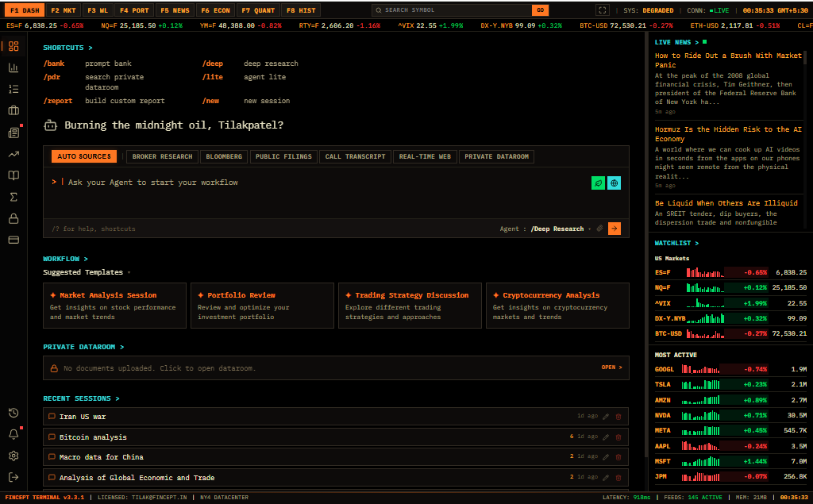Toggle the Broker Research source filter
The width and height of the screenshot is (813, 504).
click(162, 156)
